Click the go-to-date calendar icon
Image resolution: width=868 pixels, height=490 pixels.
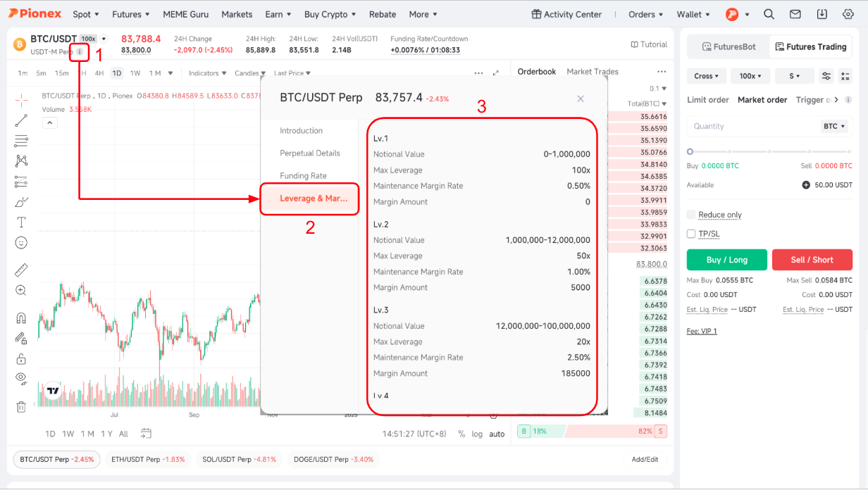click(147, 434)
